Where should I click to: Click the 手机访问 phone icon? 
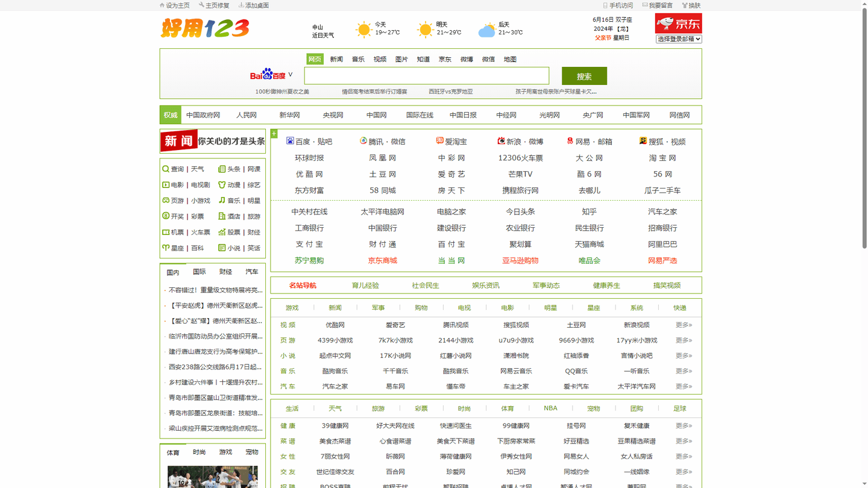(x=605, y=5)
